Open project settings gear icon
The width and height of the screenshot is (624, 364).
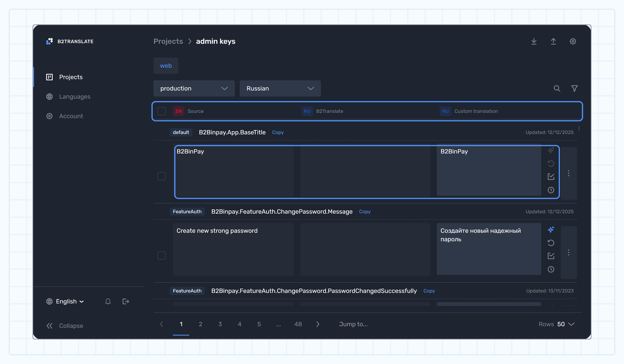pos(573,41)
